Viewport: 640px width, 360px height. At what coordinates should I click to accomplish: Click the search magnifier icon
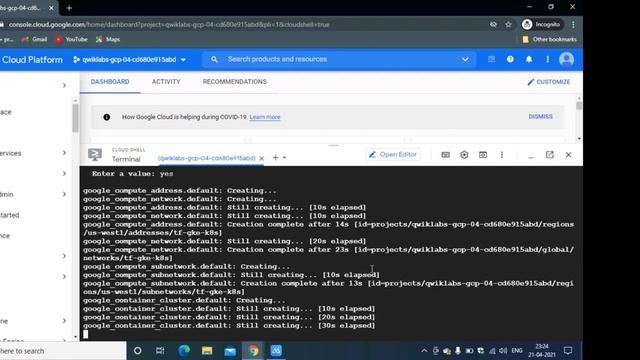214,60
